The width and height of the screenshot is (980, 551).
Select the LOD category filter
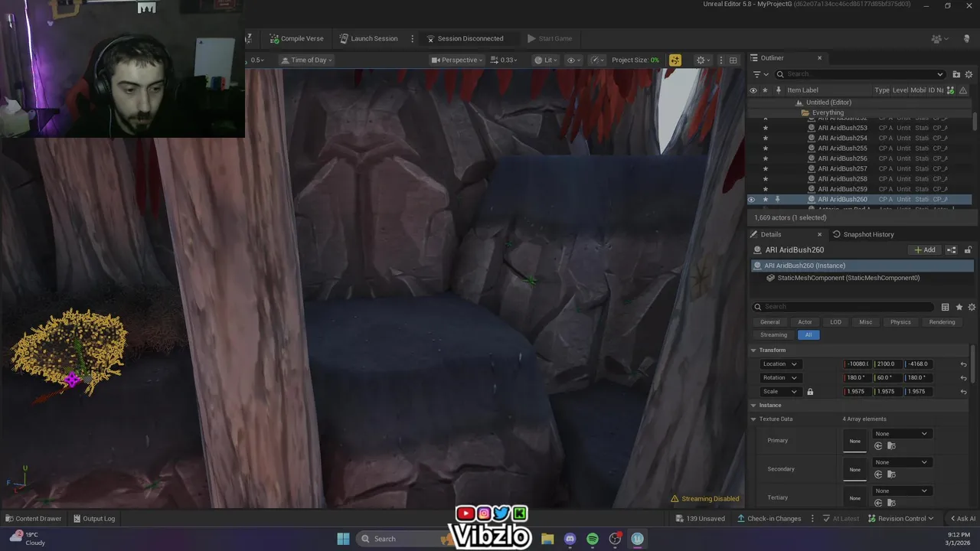(x=835, y=322)
